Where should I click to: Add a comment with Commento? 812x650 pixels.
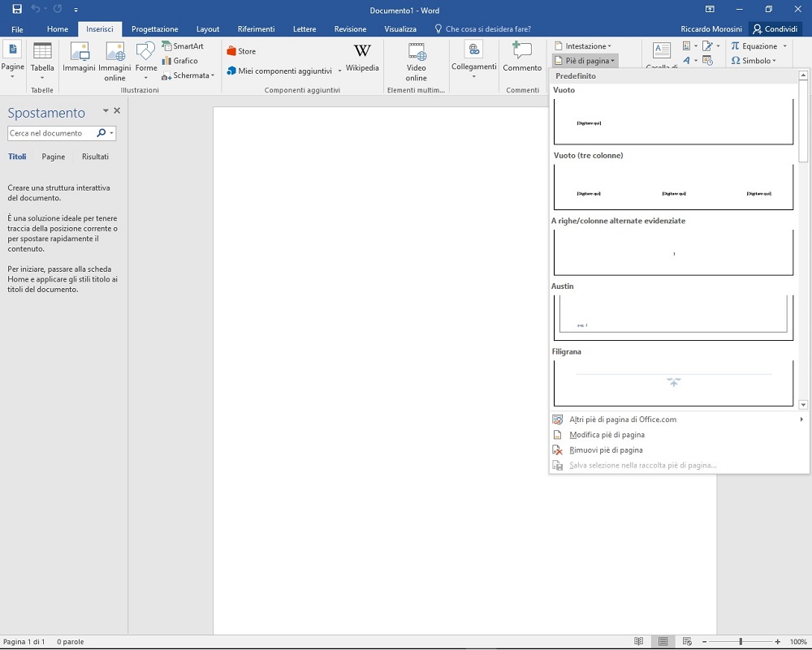[522, 58]
